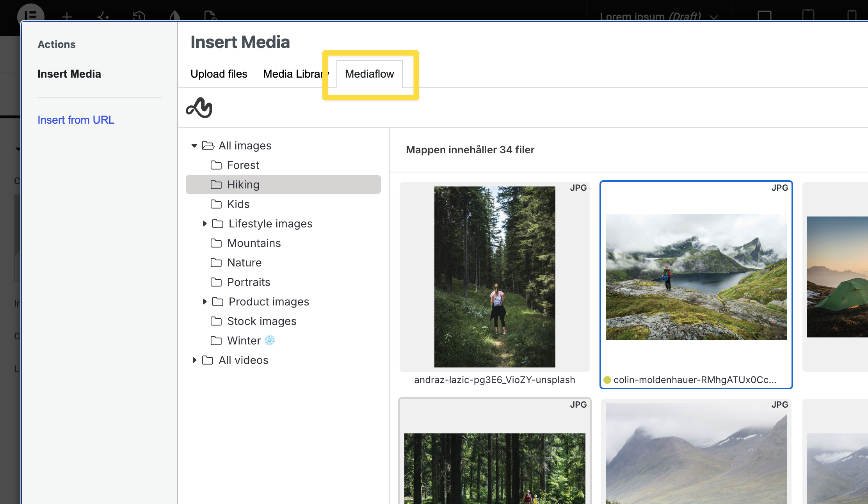The width and height of the screenshot is (868, 504).
Task: Click the Elementor logo in the top bar
Action: click(31, 13)
